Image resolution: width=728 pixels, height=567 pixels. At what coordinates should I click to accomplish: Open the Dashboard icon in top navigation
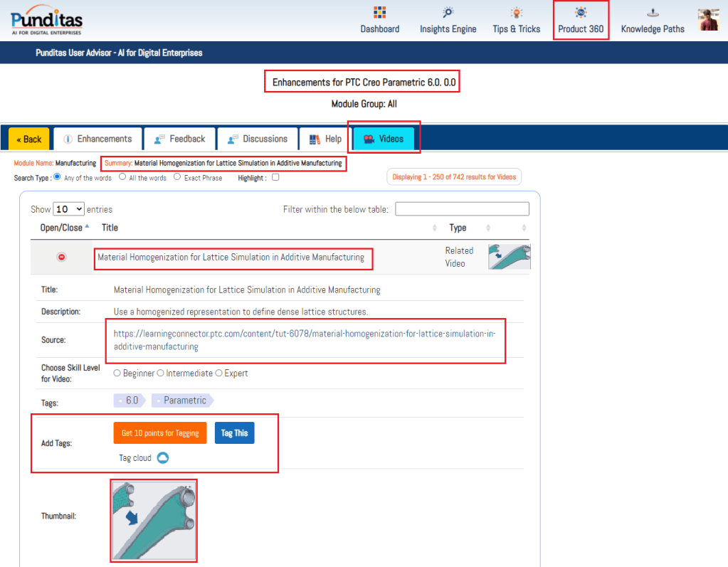[379, 13]
